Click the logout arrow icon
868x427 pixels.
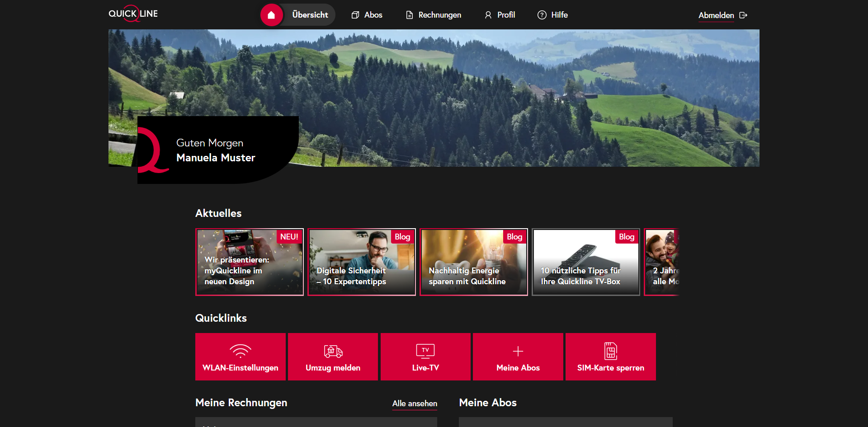pos(743,15)
